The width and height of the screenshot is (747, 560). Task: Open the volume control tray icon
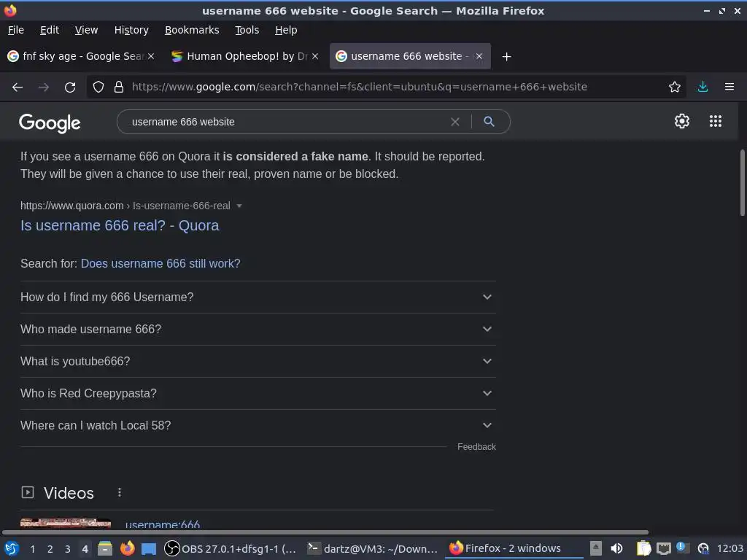[616, 548]
